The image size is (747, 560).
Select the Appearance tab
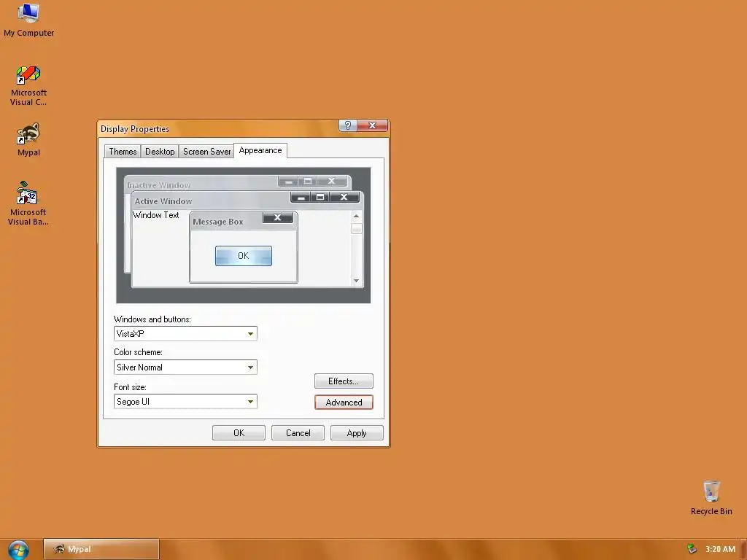pos(260,150)
